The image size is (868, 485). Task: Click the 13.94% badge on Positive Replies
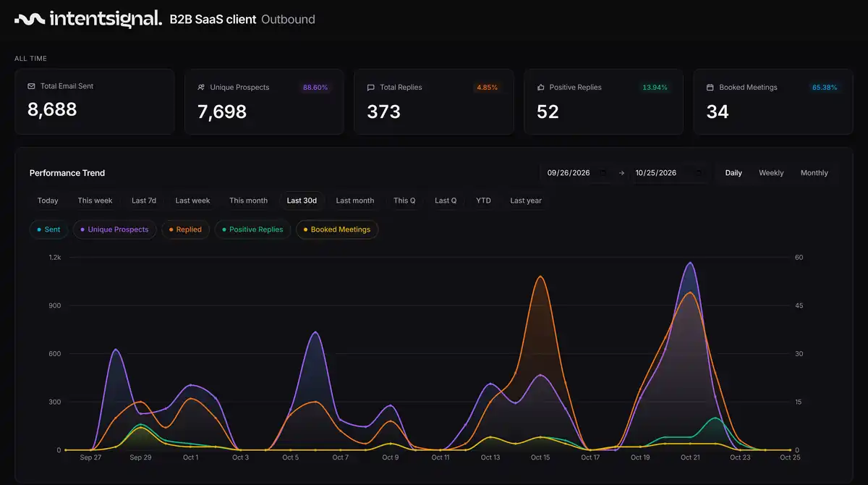(x=655, y=88)
